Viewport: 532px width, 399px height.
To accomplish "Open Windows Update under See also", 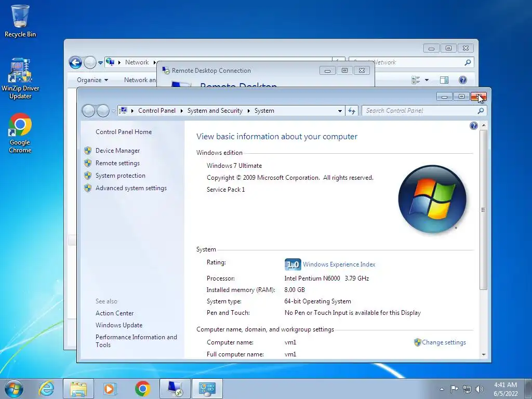I will pyautogui.click(x=119, y=325).
